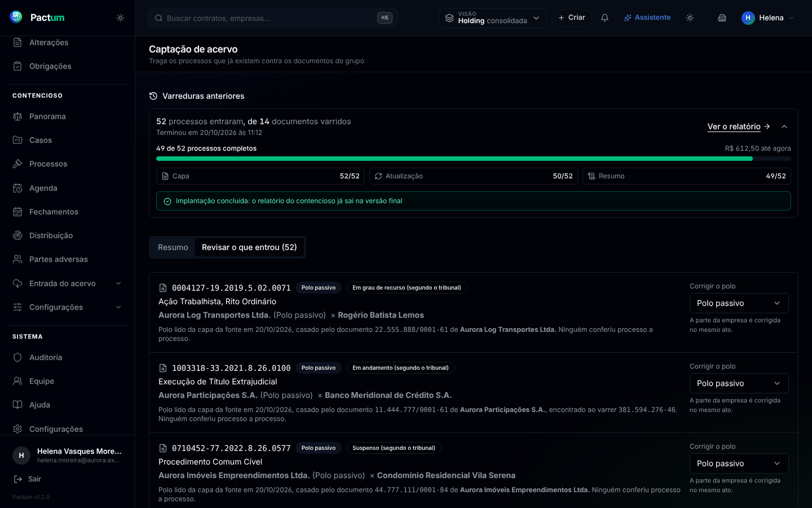Open process number 1003318-33.2021.8.26.0100

pyautogui.click(x=231, y=368)
